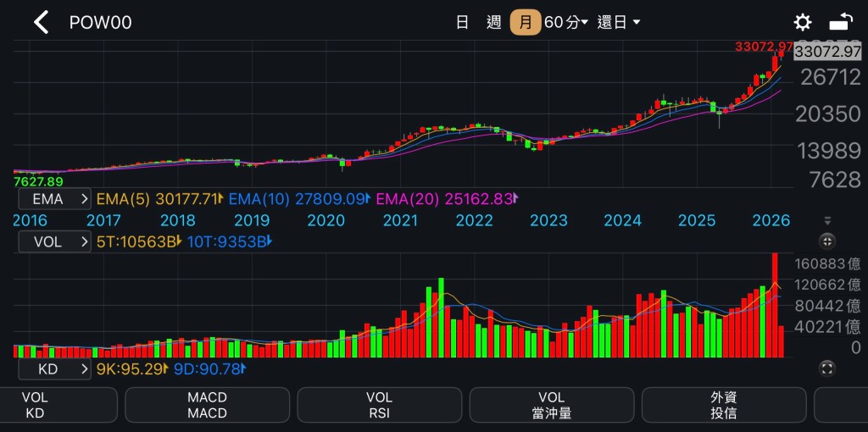The image size is (868, 432).
Task: Tap the fullscreen corners icon near KD
Action: [828, 368]
